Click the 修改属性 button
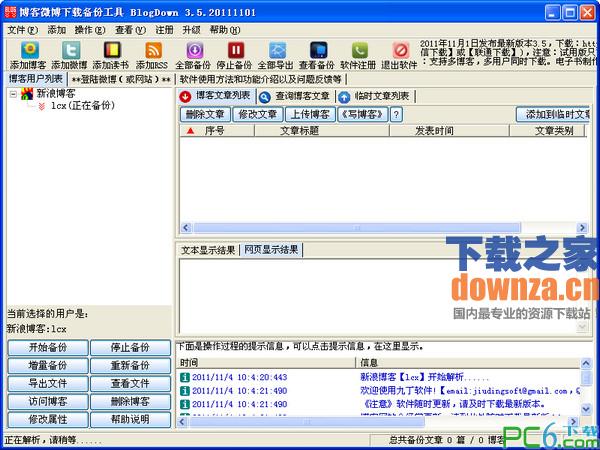 (x=48, y=420)
